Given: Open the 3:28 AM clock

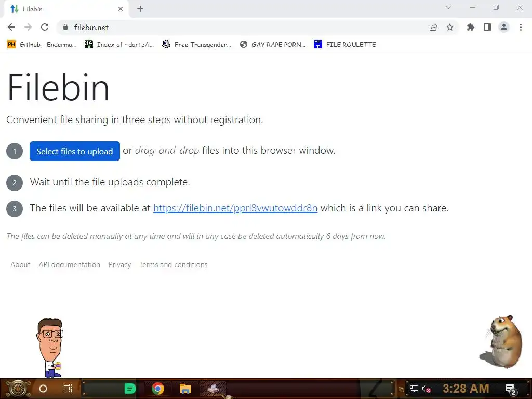Looking at the screenshot, I should (465, 389).
